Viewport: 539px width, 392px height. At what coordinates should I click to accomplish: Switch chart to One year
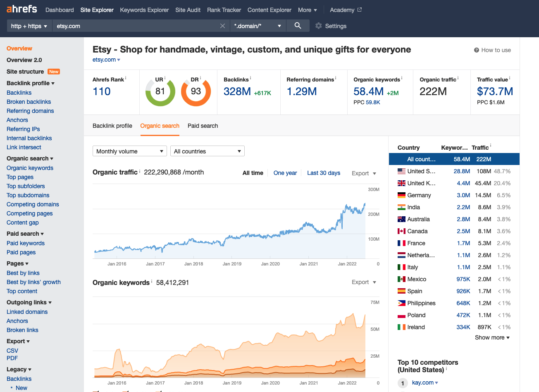click(285, 173)
